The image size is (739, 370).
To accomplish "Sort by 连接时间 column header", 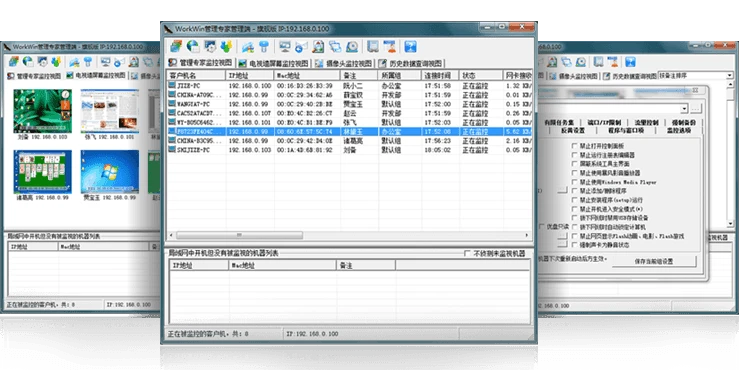I will coord(440,75).
